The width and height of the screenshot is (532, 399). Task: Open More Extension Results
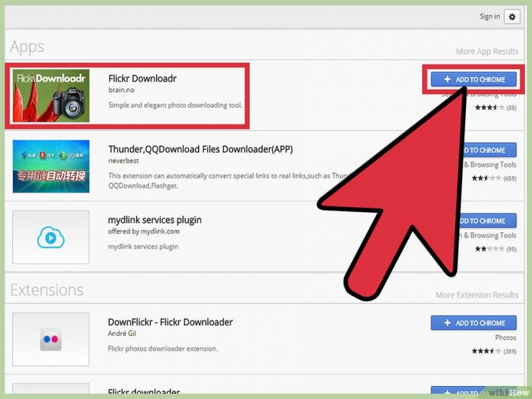point(477,295)
